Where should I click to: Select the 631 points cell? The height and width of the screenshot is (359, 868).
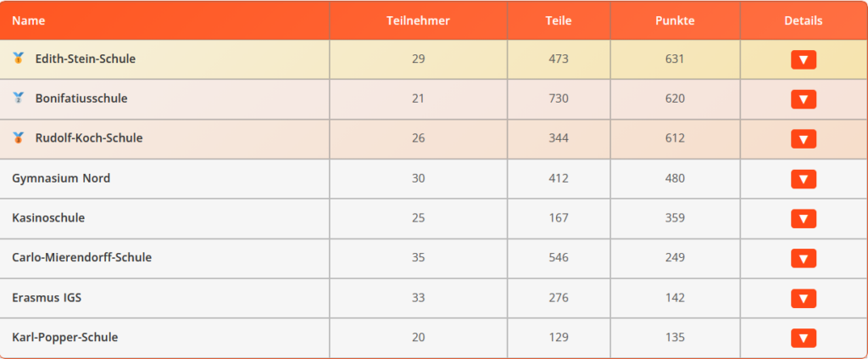coord(675,59)
